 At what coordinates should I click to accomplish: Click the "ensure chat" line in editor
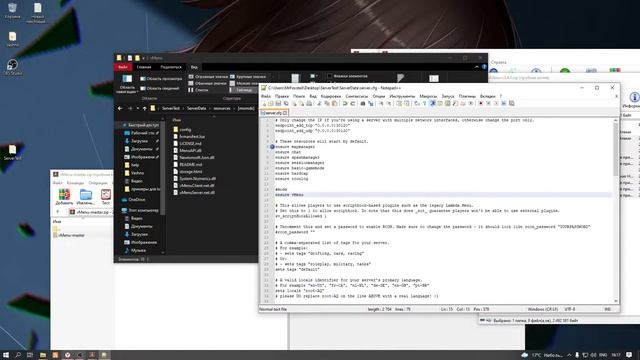(288, 152)
